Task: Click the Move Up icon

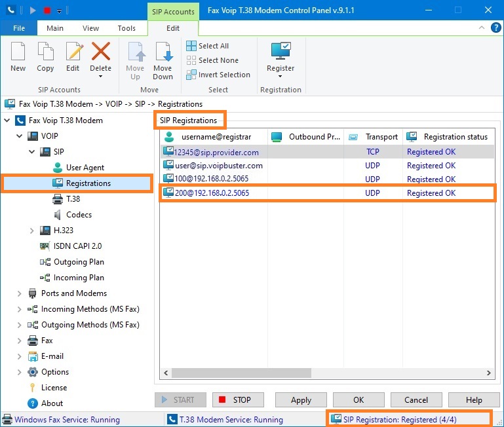Action: pyautogui.click(x=136, y=51)
